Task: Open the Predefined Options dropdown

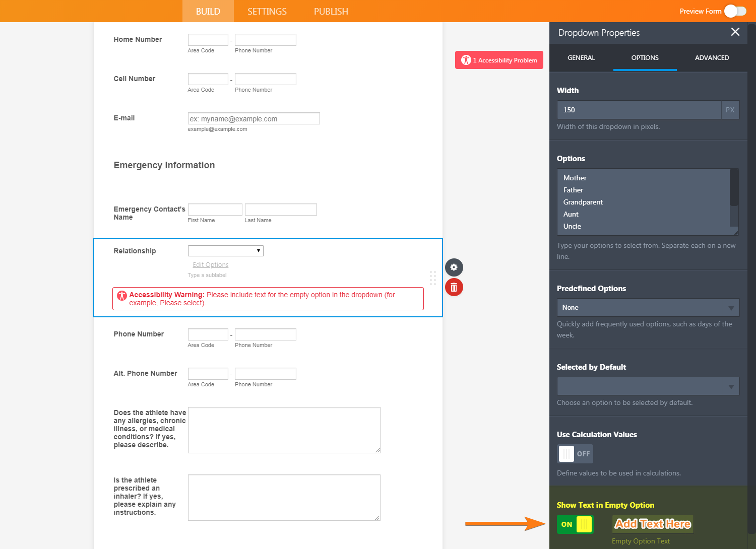Action: (x=648, y=308)
